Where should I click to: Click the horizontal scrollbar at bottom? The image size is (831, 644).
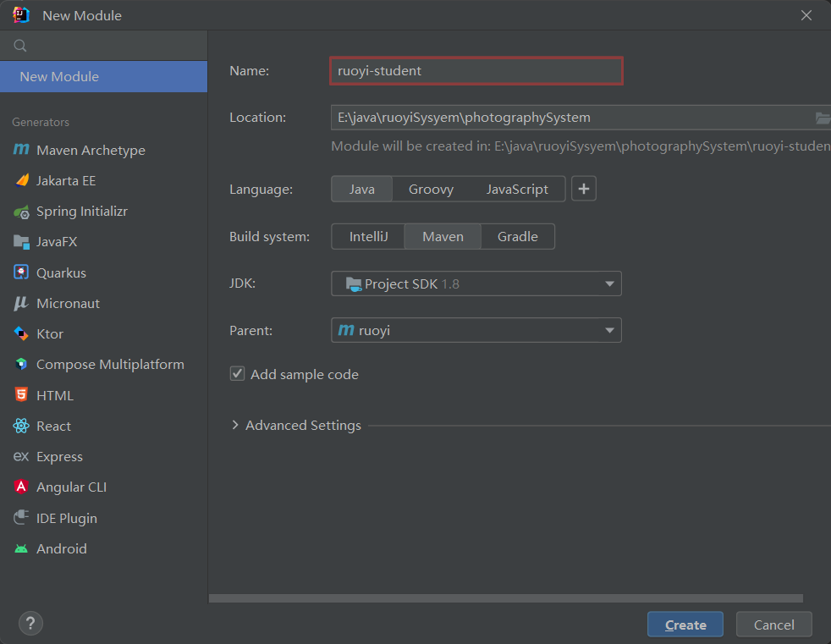506,598
